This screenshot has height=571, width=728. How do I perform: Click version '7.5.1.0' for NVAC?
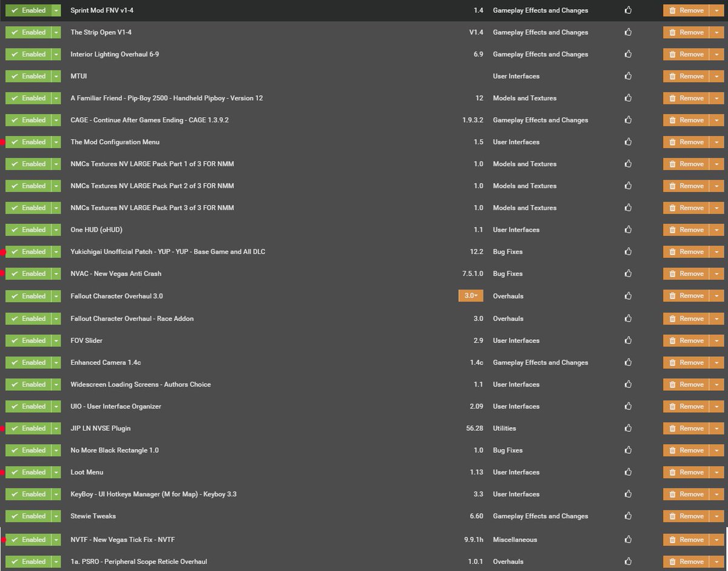473,274
